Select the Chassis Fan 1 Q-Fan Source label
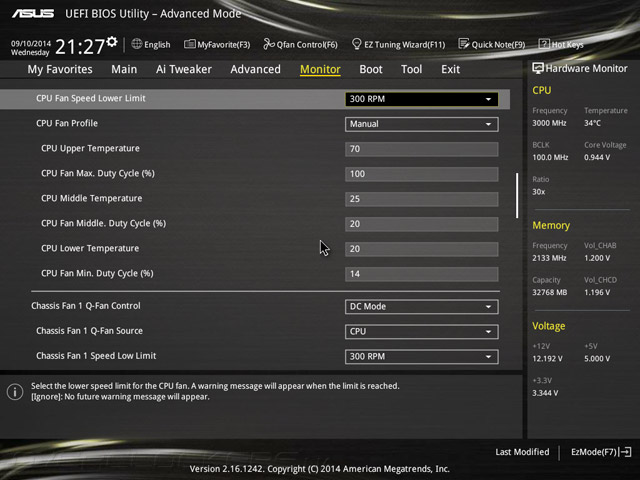 pos(89,331)
